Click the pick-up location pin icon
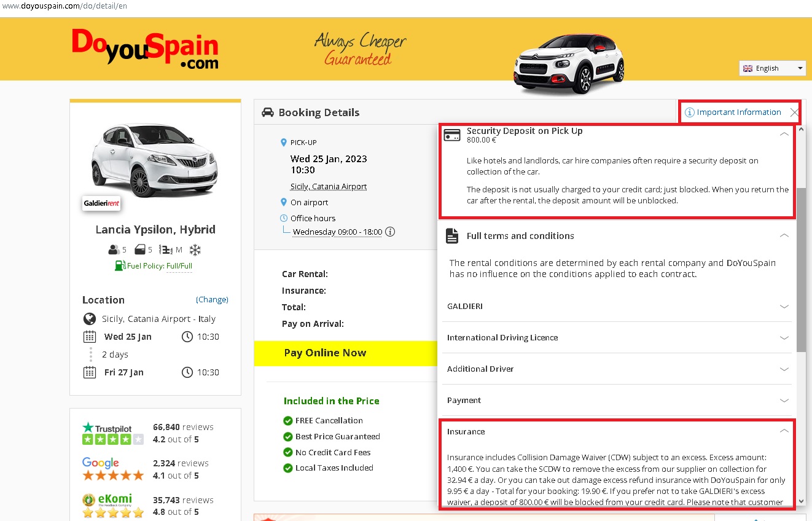The image size is (812, 521). pyautogui.click(x=283, y=143)
